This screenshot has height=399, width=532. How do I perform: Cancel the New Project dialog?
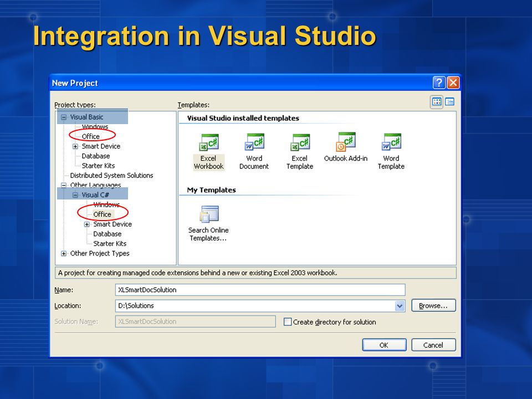(433, 345)
